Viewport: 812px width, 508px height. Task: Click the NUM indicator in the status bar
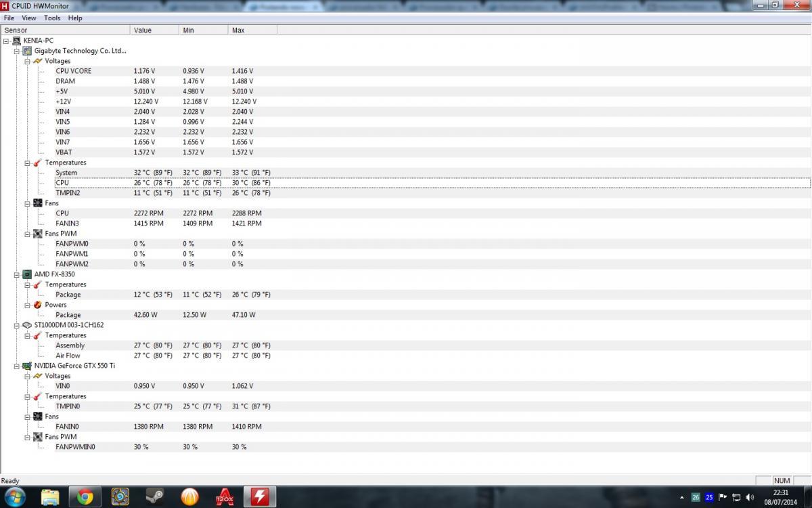pos(782,481)
